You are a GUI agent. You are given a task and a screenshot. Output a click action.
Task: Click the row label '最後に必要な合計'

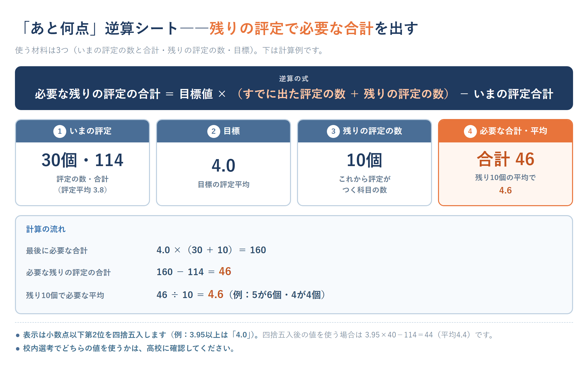pyautogui.click(x=57, y=250)
